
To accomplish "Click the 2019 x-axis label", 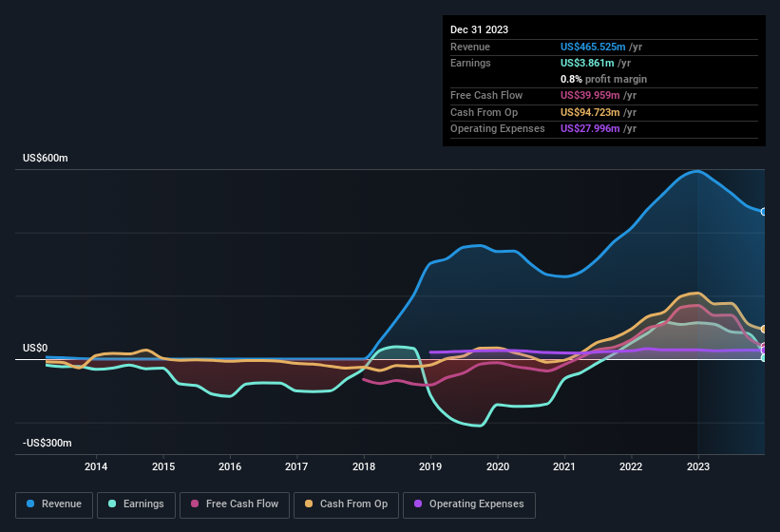I will click(430, 466).
